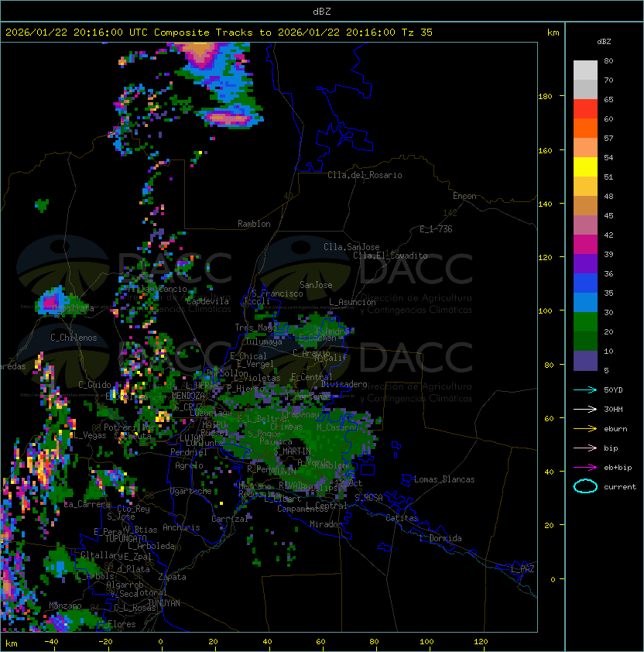Click the 'L_PAZ' map label
The image size is (644, 652).
(x=522, y=569)
